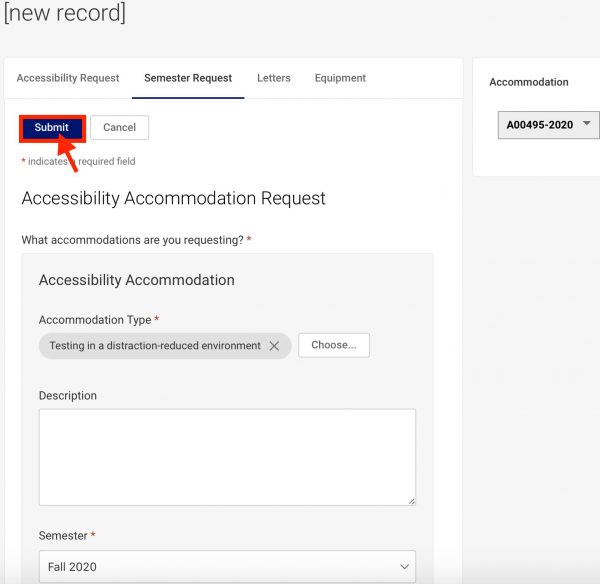The width and height of the screenshot is (600, 584).
Task: Click the Accommodation Type field label
Action: [x=95, y=320]
